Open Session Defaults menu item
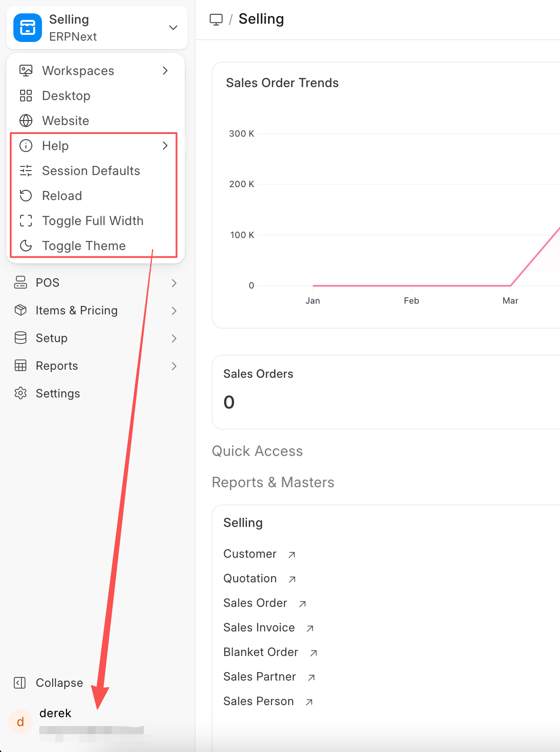 91,171
